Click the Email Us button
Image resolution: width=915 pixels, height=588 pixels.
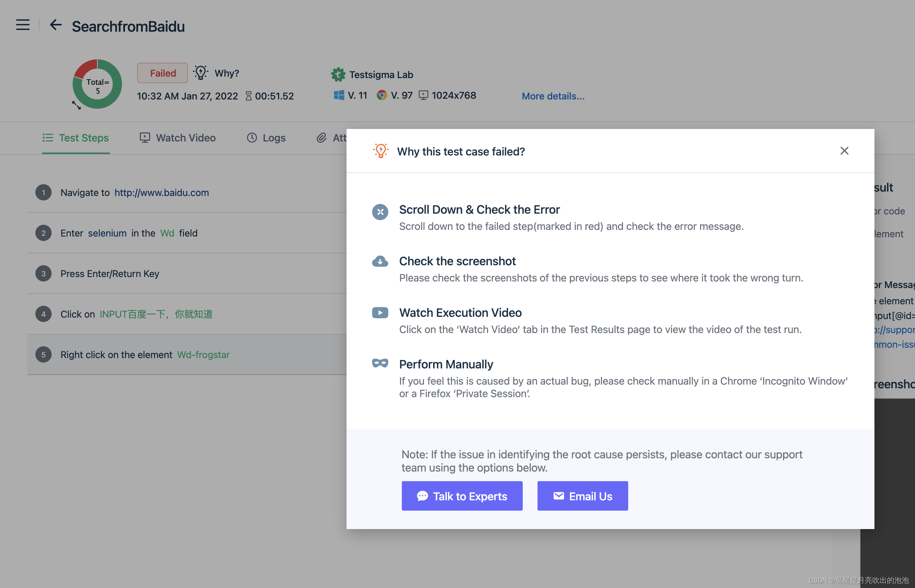click(582, 496)
